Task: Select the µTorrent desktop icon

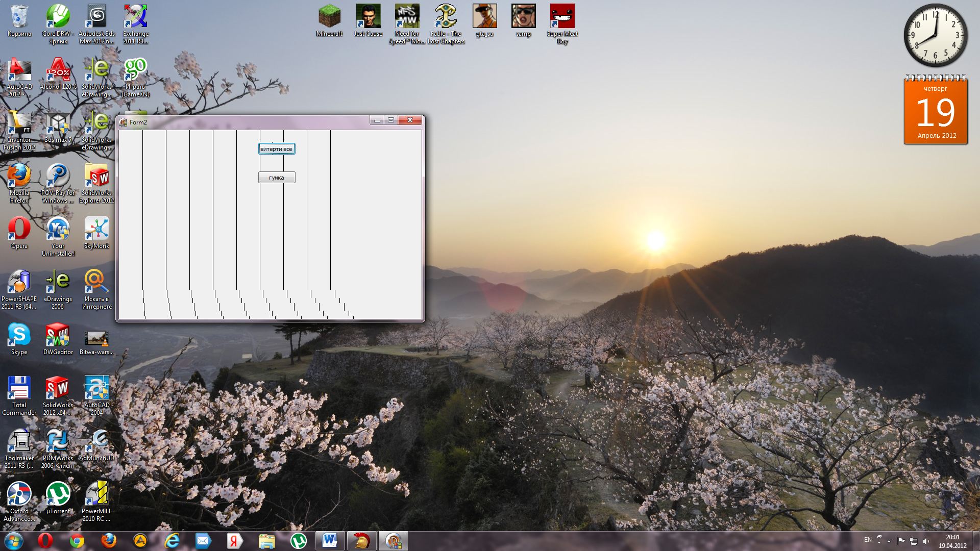Action: [58, 498]
